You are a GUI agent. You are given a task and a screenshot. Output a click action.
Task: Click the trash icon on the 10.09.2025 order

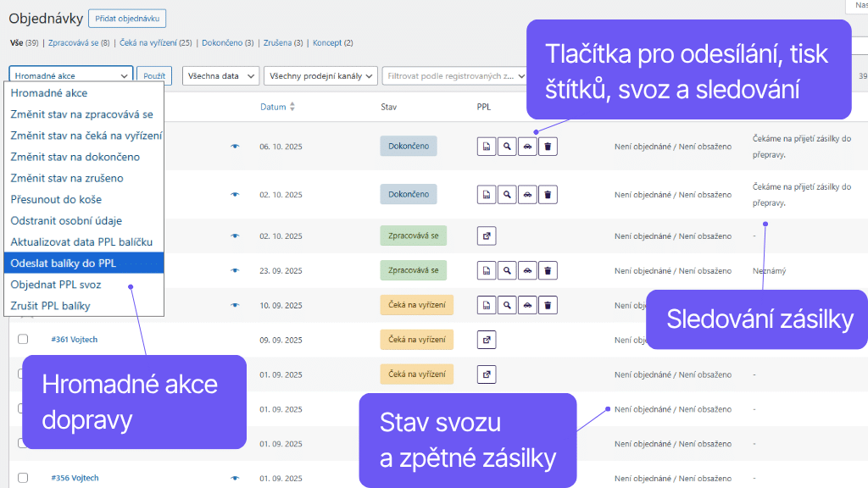point(547,304)
